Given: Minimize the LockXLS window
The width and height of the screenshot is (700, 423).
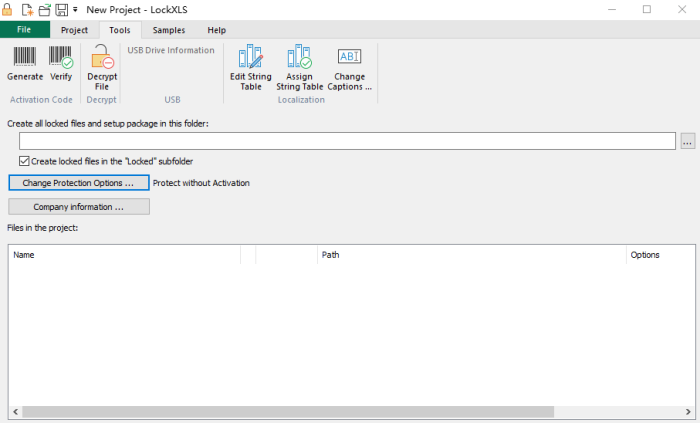Looking at the screenshot, I should pos(612,9).
